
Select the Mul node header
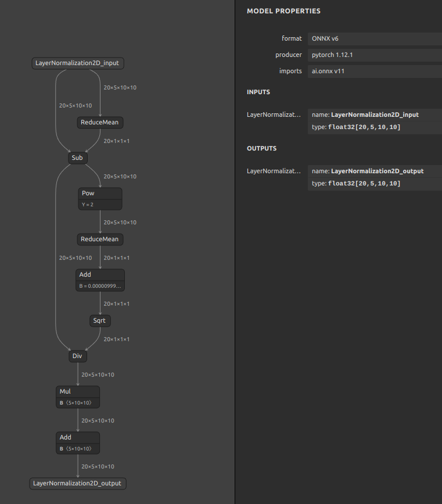78,391
